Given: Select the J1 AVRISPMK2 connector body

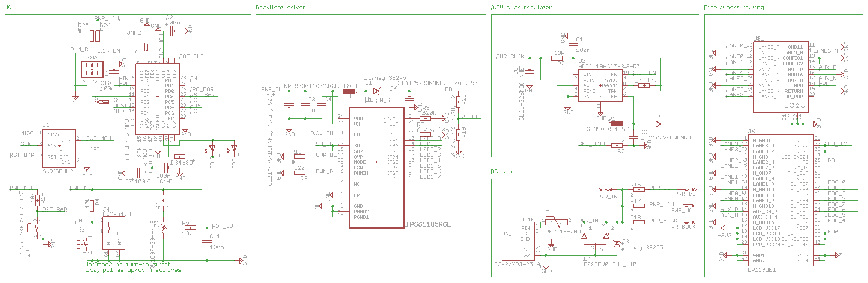Looking at the screenshot, I should point(59,148).
